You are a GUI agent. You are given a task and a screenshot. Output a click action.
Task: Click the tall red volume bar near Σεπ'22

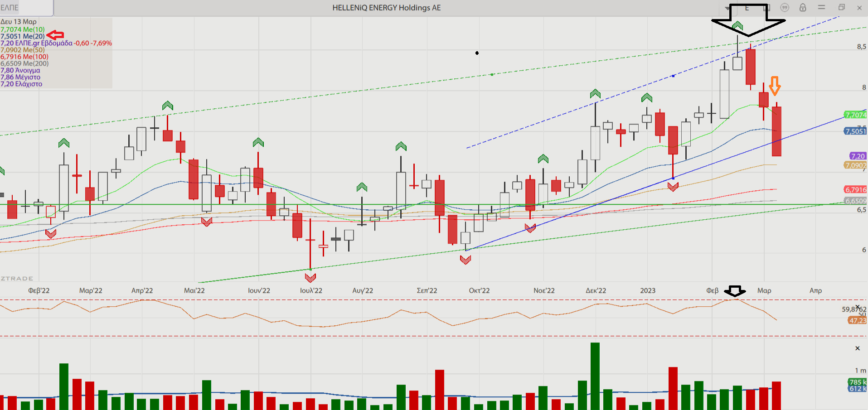[440, 390]
